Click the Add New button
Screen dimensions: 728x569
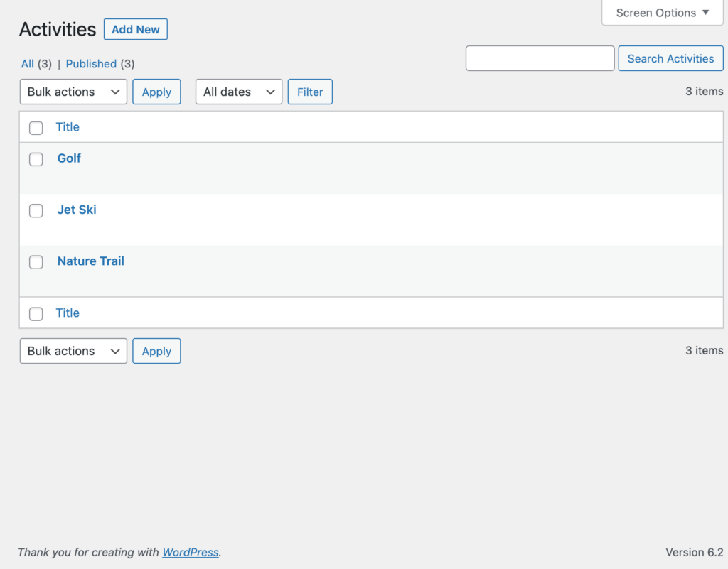pyautogui.click(x=135, y=29)
